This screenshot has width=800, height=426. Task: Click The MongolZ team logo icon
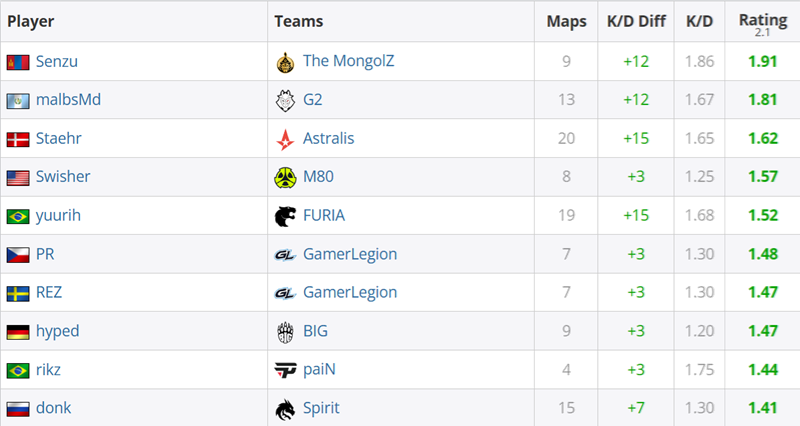pos(285,62)
